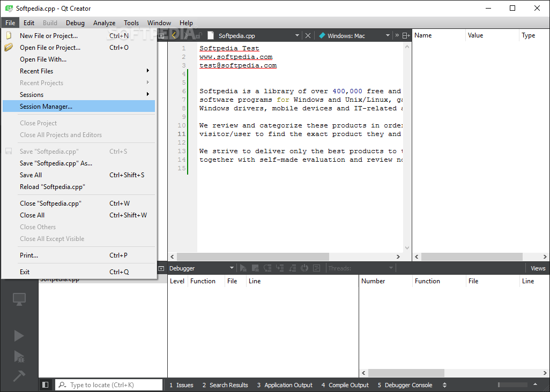Choose Save All from File menu
Screen dimensions: 550x392
79,175
